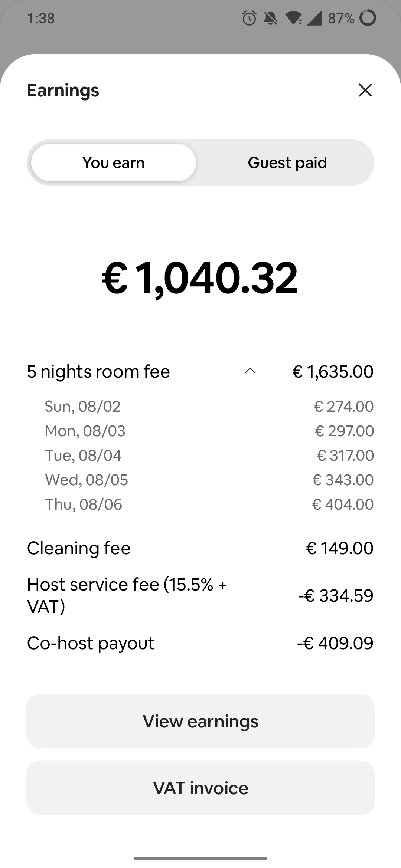Select the Sun, 08/02 nightly rate row

[209, 406]
